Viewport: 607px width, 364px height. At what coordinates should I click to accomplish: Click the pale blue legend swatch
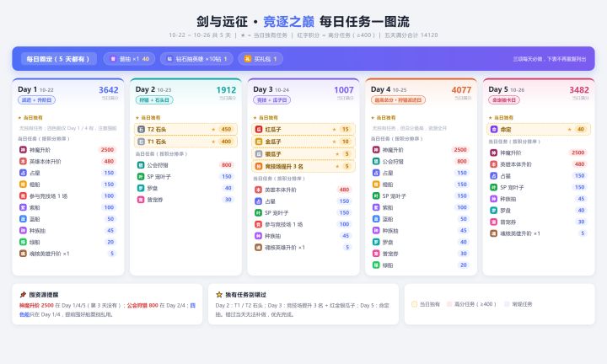tap(507, 304)
